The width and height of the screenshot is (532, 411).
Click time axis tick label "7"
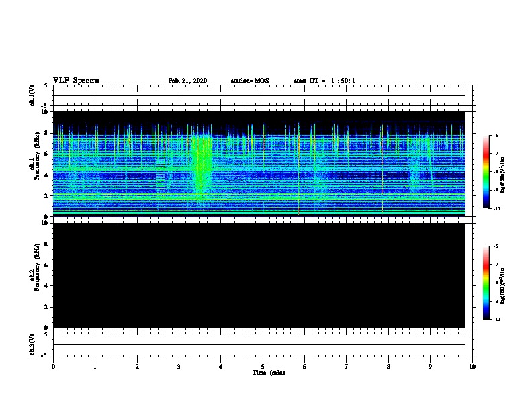point(347,367)
